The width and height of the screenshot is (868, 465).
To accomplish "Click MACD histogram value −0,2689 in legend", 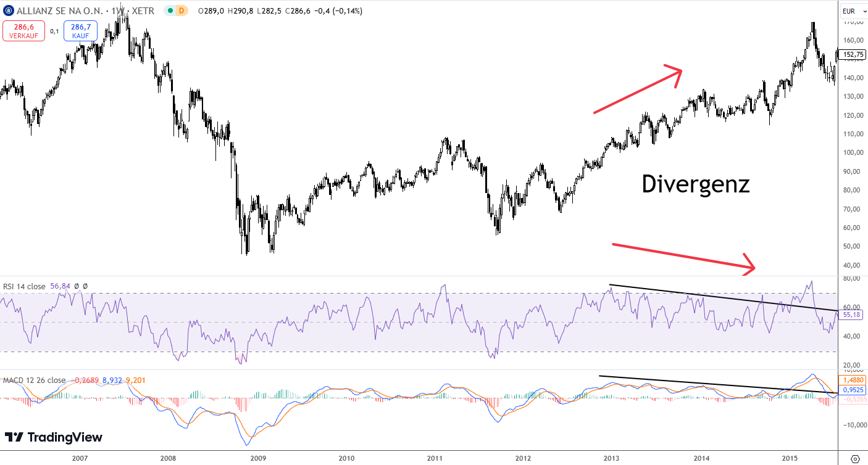I will click(x=85, y=381).
